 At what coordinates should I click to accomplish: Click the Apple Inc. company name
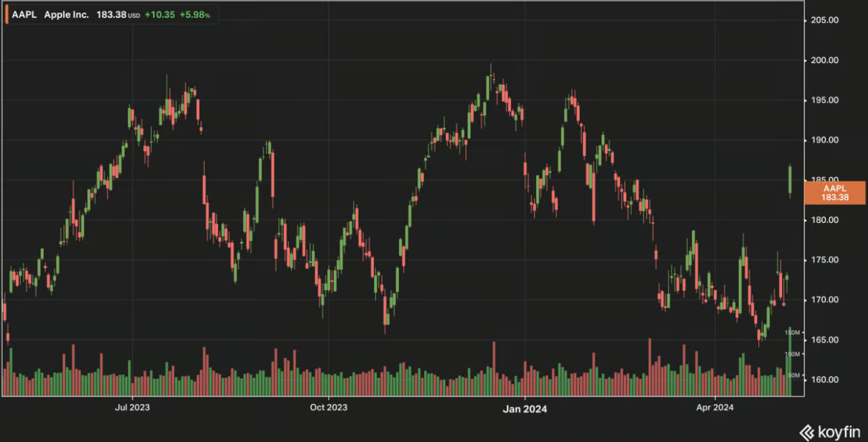pyautogui.click(x=66, y=15)
